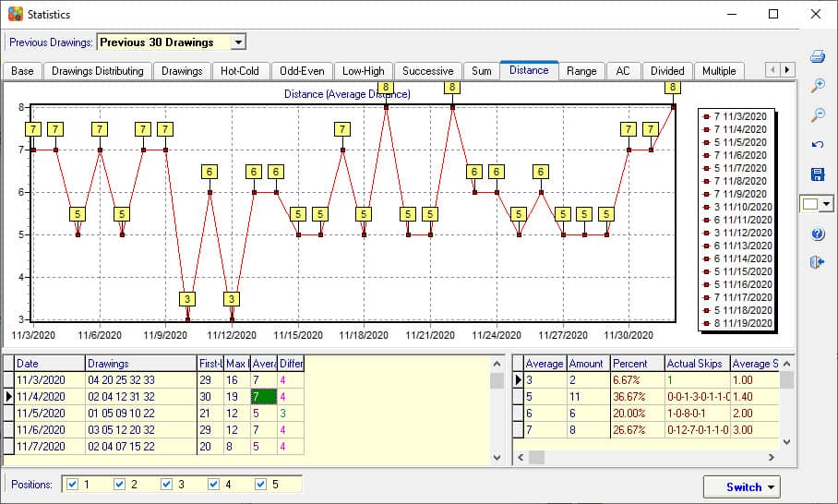838x504 pixels.
Task: Go to the Range tab
Action: pyautogui.click(x=581, y=71)
